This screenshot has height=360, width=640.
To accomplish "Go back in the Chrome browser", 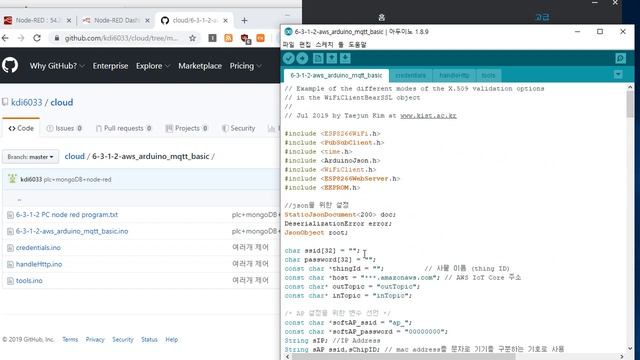I will tap(5, 38).
